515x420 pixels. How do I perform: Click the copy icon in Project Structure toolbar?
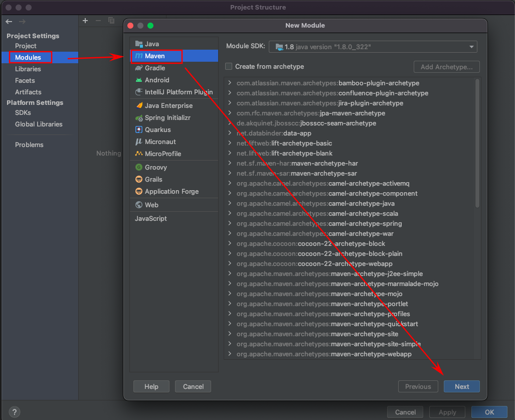[111, 21]
